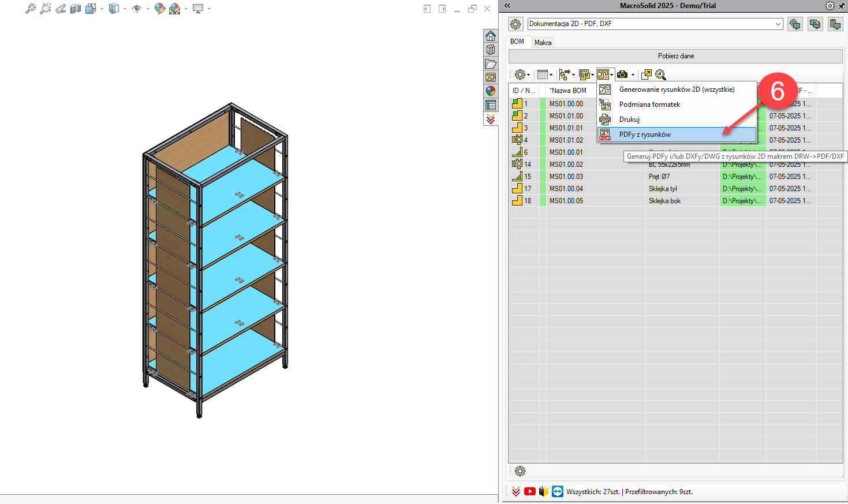Click the Edit Appearance color ball icon
Image resolution: width=848 pixels, height=504 pixels.
pos(160,9)
